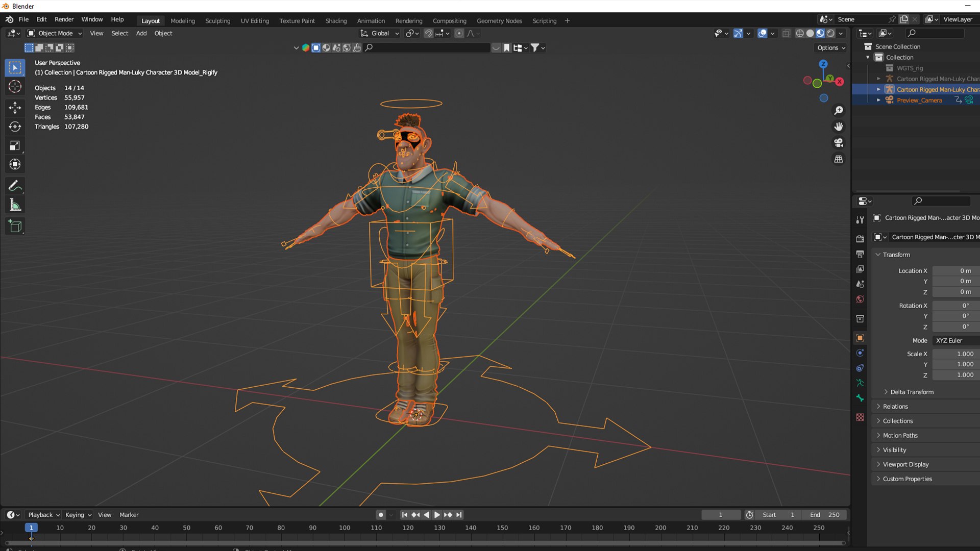This screenshot has height=551, width=980.
Task: Toggle viewport overlays display
Action: pyautogui.click(x=762, y=33)
